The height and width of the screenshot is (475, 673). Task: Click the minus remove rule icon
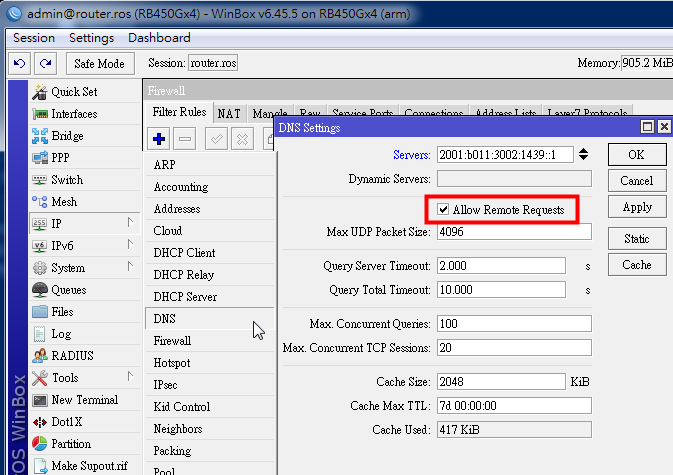(185, 139)
